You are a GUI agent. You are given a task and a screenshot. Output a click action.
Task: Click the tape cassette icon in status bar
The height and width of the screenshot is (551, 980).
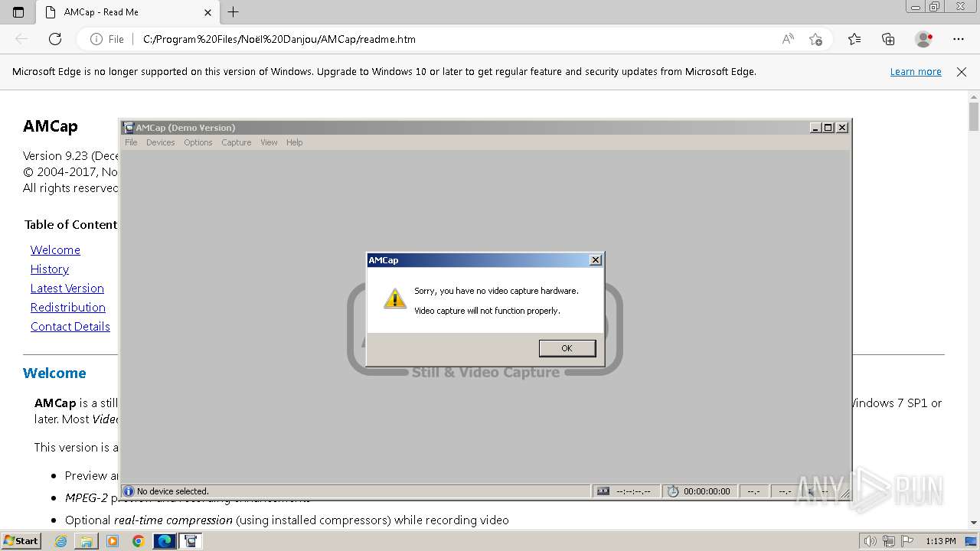tap(603, 491)
